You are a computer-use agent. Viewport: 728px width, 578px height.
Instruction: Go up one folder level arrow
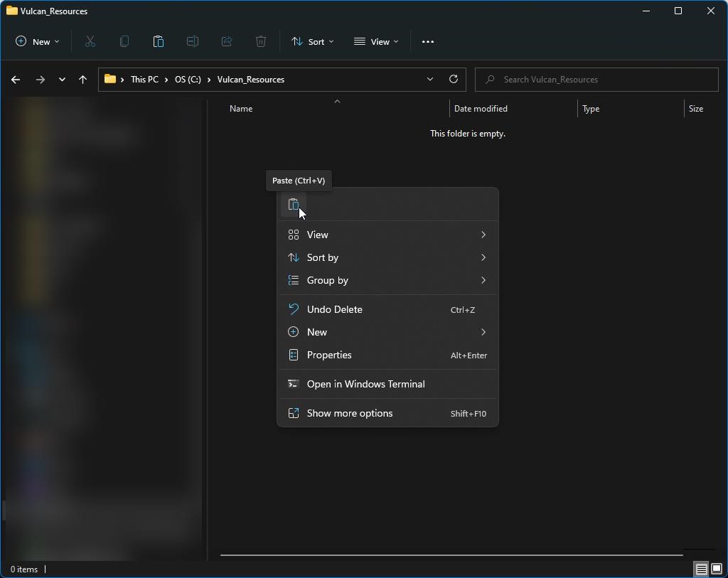(x=82, y=80)
